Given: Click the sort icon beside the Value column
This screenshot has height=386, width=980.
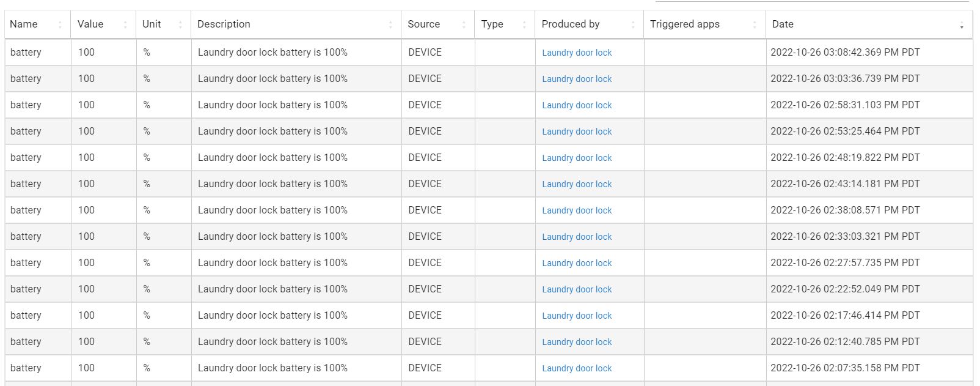Looking at the screenshot, I should 126,24.
